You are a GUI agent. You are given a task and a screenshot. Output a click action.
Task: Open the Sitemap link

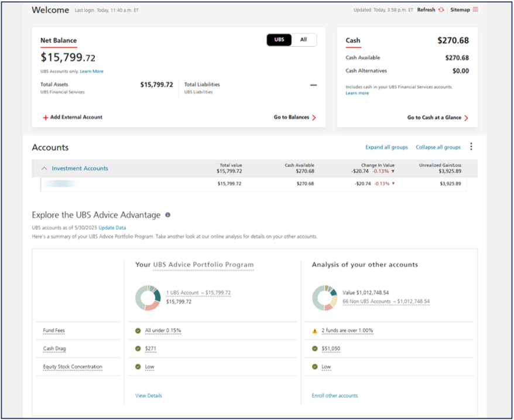pyautogui.click(x=460, y=10)
